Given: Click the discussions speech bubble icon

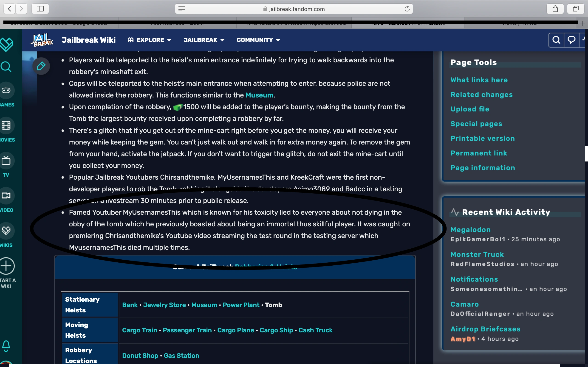Looking at the screenshot, I should 571,40.
